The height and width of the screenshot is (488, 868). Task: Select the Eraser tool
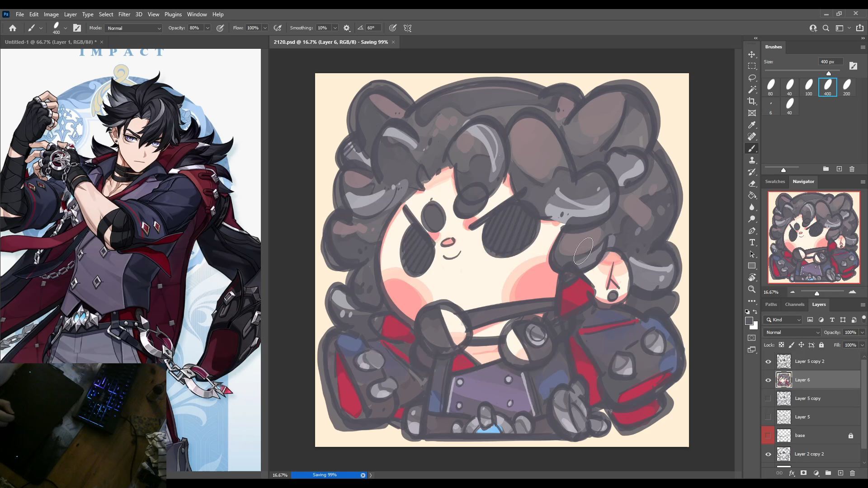tap(752, 183)
